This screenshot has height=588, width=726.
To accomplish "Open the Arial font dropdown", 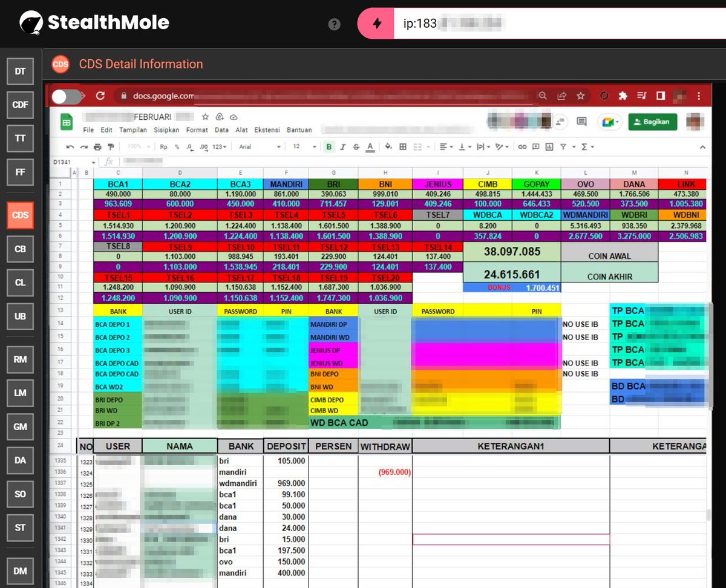I will pos(260,147).
